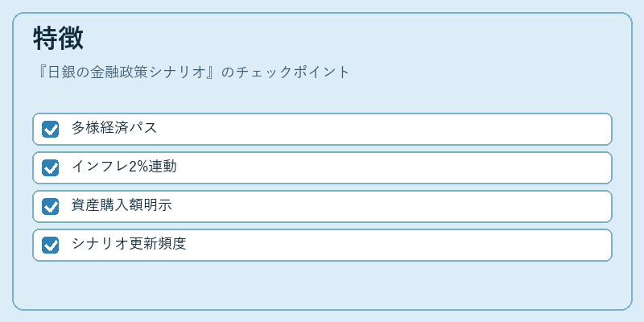Click the white check mark beside 多様経済パス

click(x=51, y=130)
